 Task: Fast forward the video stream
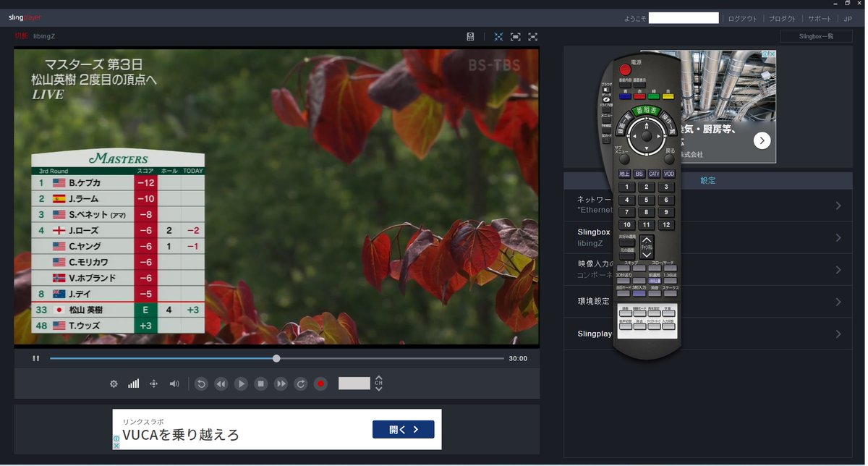pos(281,384)
